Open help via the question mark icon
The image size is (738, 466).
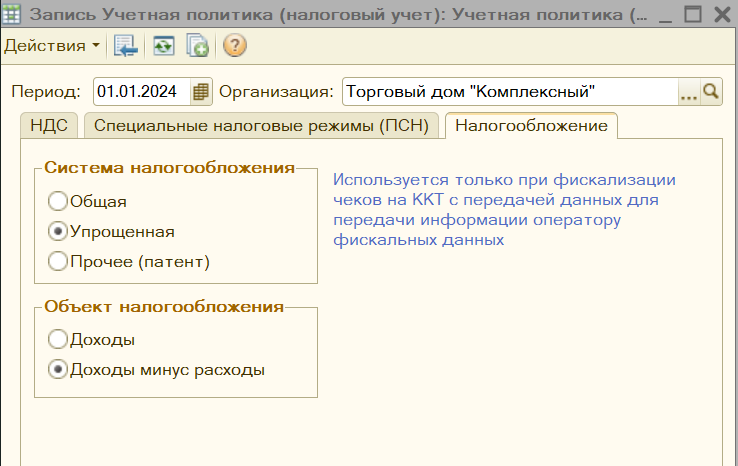pyautogui.click(x=234, y=46)
